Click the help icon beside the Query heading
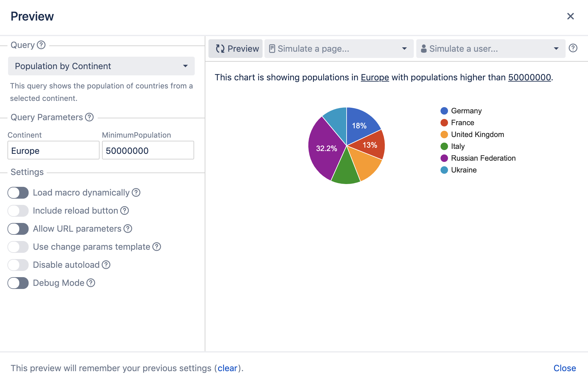Image resolution: width=588 pixels, height=383 pixels. tap(41, 45)
